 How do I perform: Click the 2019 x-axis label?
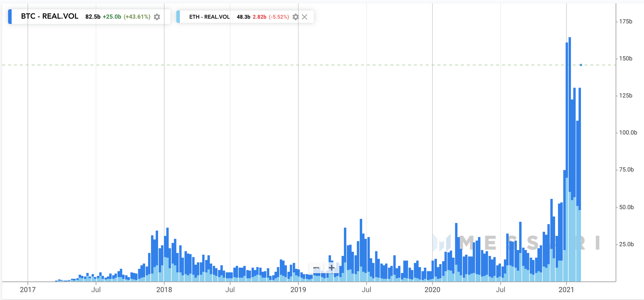click(x=298, y=290)
